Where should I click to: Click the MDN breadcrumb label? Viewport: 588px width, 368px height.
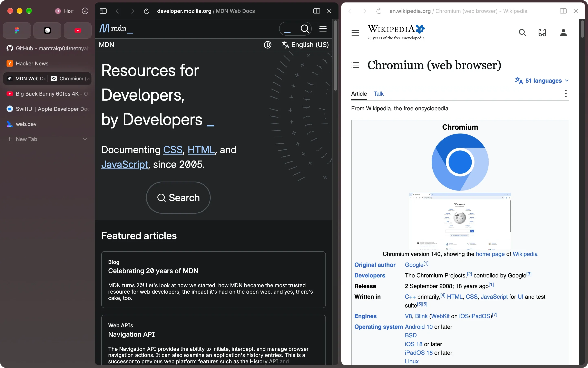[106, 45]
